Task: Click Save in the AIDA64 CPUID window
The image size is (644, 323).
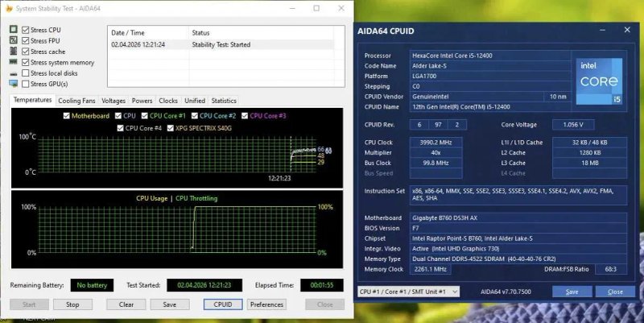Action: (572, 292)
